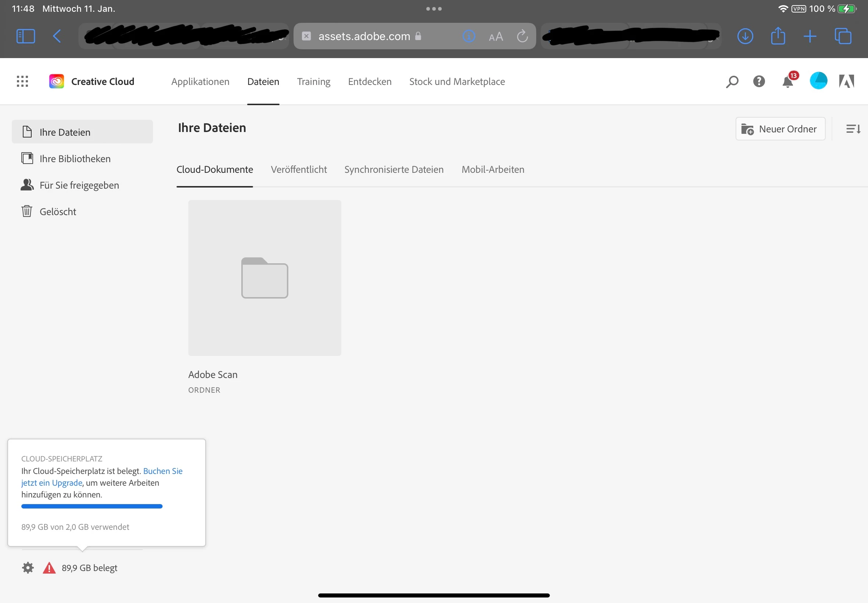Follow the Buchen Sie jetzt ein Upgrade link

tap(163, 471)
